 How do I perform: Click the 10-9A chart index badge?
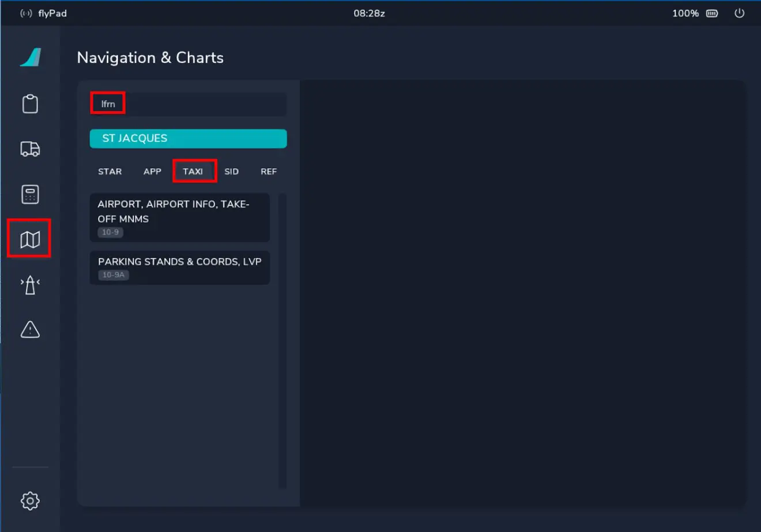coord(113,275)
